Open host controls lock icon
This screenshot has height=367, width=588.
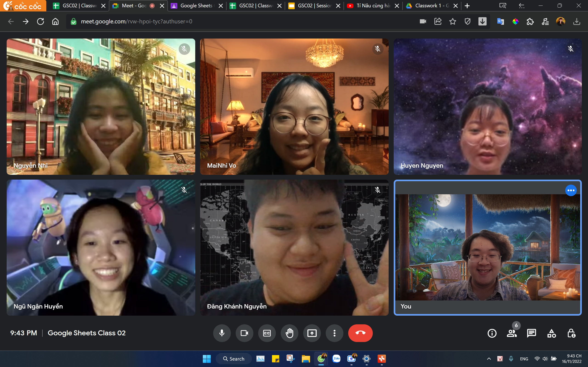[x=571, y=333]
